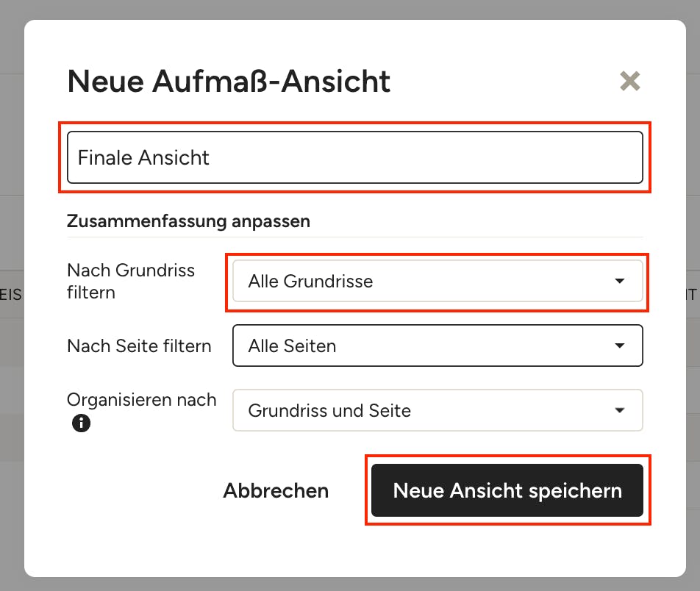This screenshot has height=591, width=700.
Task: Focus the Finale Ansicht name field
Action: pos(355,157)
